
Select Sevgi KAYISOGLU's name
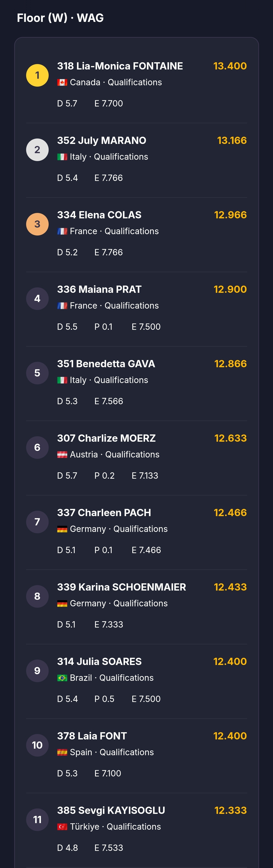pyautogui.click(x=111, y=810)
